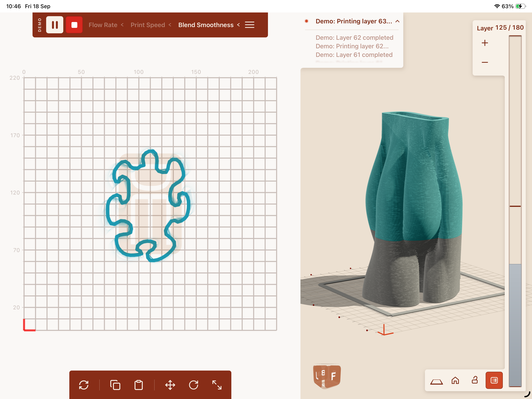Expand the Flow Rate setting
The image size is (532, 399).
point(106,25)
